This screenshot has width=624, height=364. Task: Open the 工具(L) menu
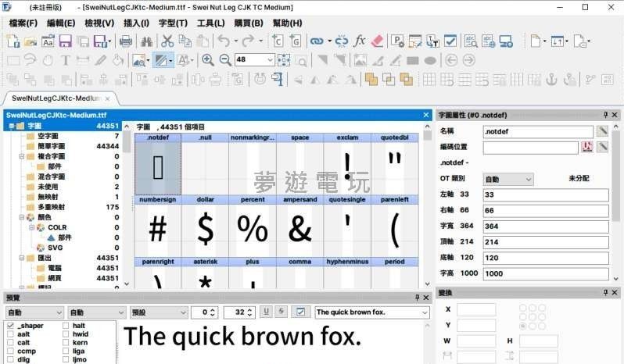211,23
